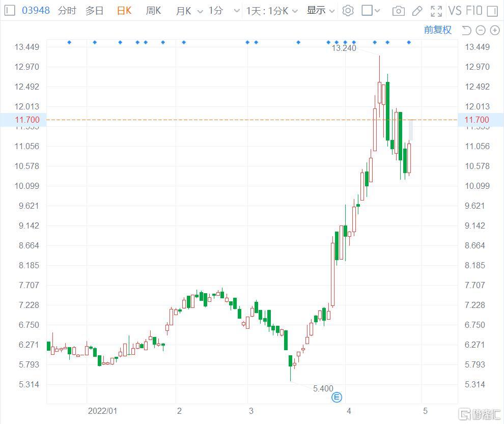
Task: Toggle the square layout checkbox
Action: tap(367, 11)
